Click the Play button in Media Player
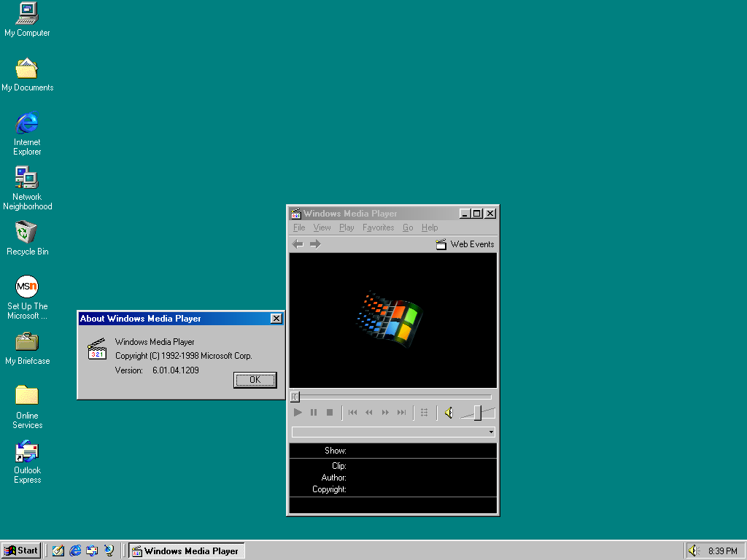 click(298, 413)
